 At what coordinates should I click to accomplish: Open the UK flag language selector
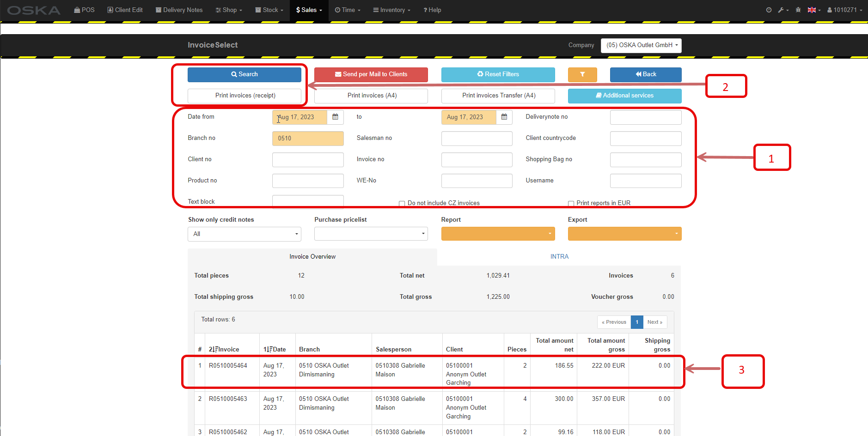[x=814, y=10]
